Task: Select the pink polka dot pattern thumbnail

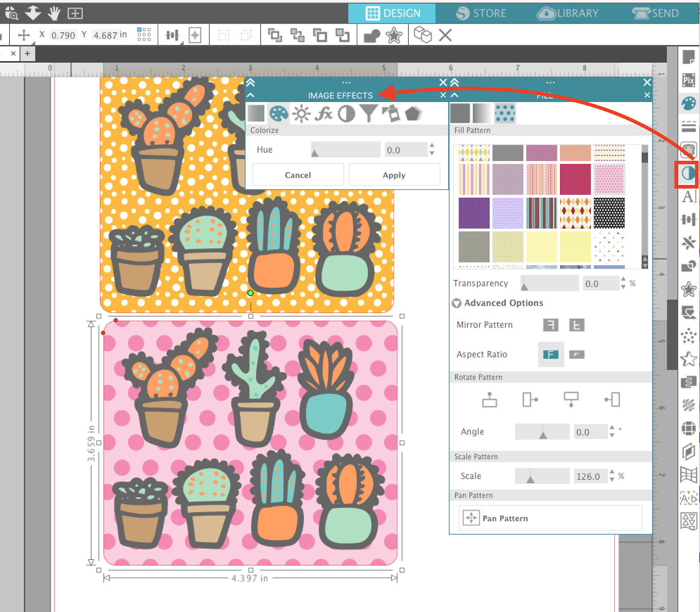Action: 609,179
